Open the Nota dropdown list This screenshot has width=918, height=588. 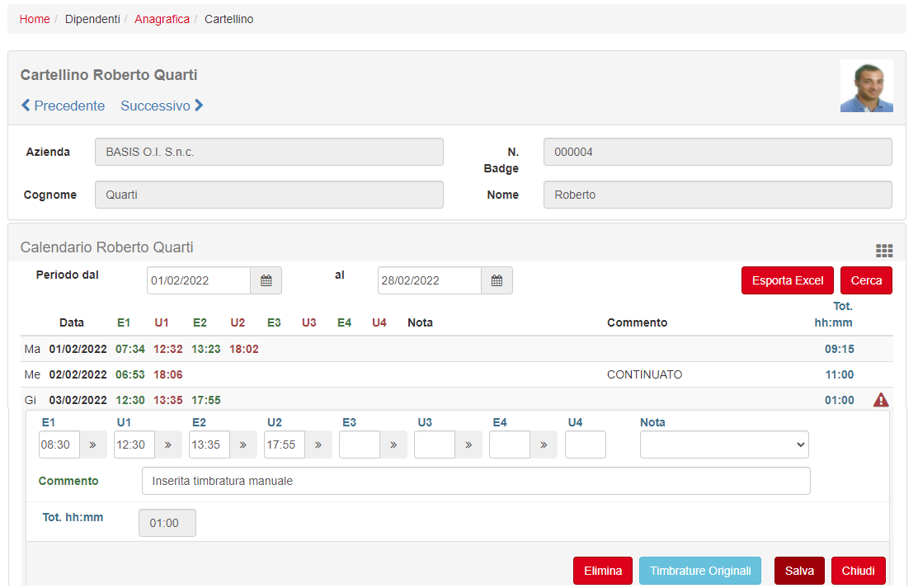point(723,444)
